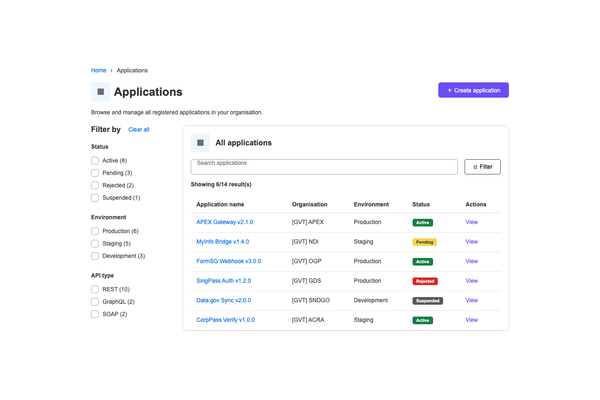The width and height of the screenshot is (600, 400).
Task: Tick the Active status checkbox
Action: 95,160
